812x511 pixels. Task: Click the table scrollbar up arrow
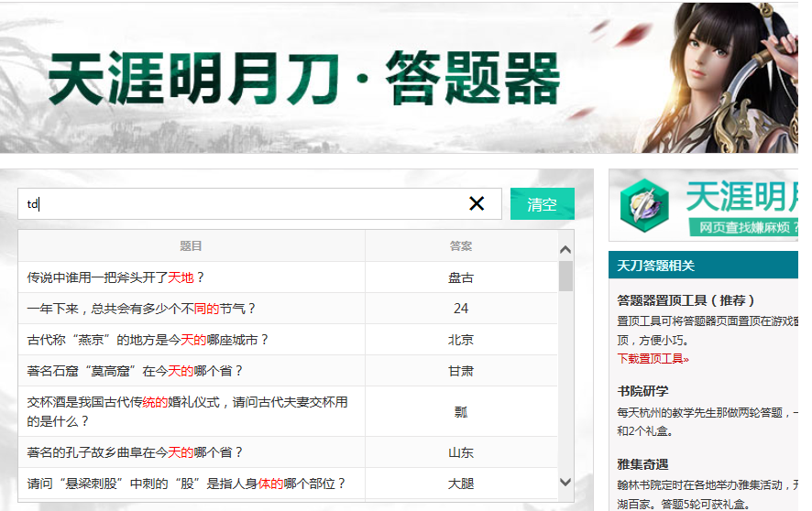[x=565, y=250]
